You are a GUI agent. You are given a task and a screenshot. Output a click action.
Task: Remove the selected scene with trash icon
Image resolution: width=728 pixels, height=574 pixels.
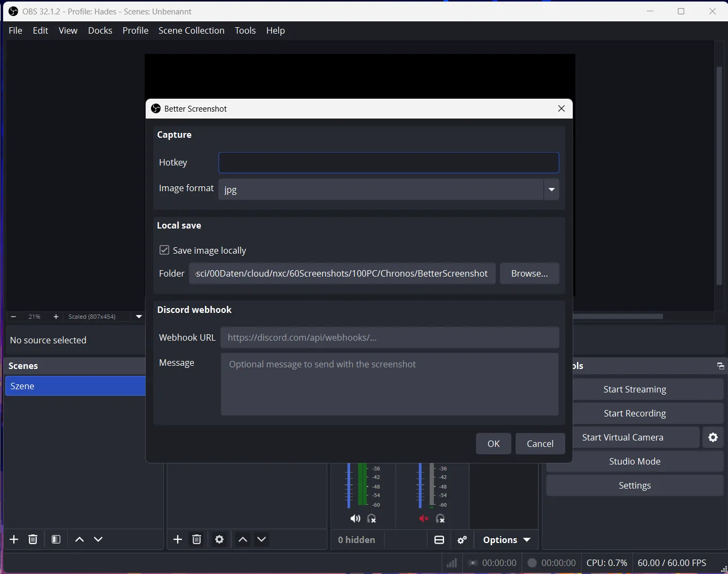coord(33,539)
